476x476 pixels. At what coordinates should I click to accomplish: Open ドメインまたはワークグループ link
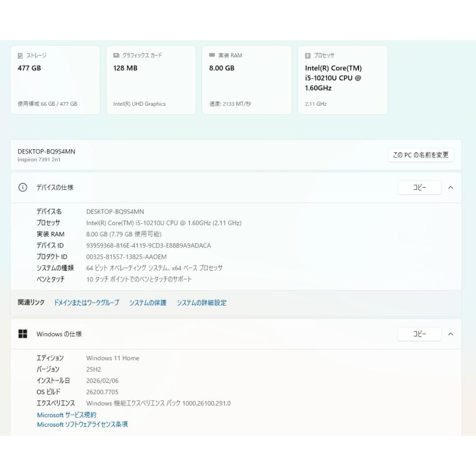coord(87,303)
